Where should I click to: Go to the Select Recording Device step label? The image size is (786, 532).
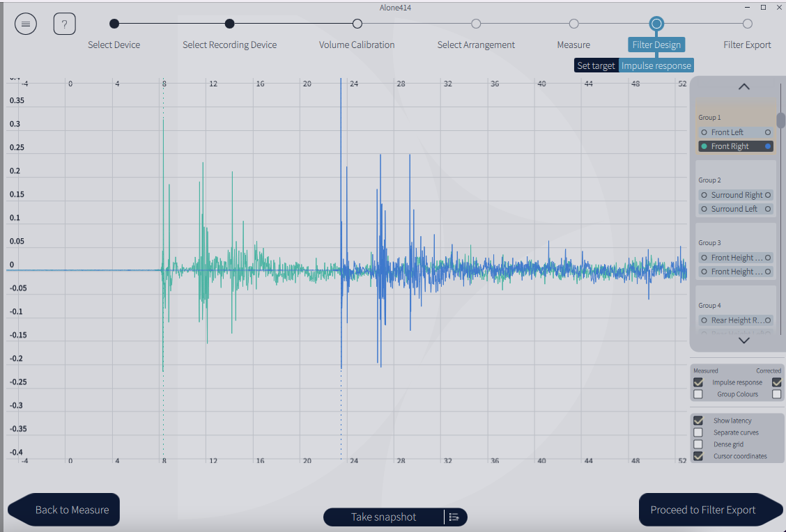(229, 45)
